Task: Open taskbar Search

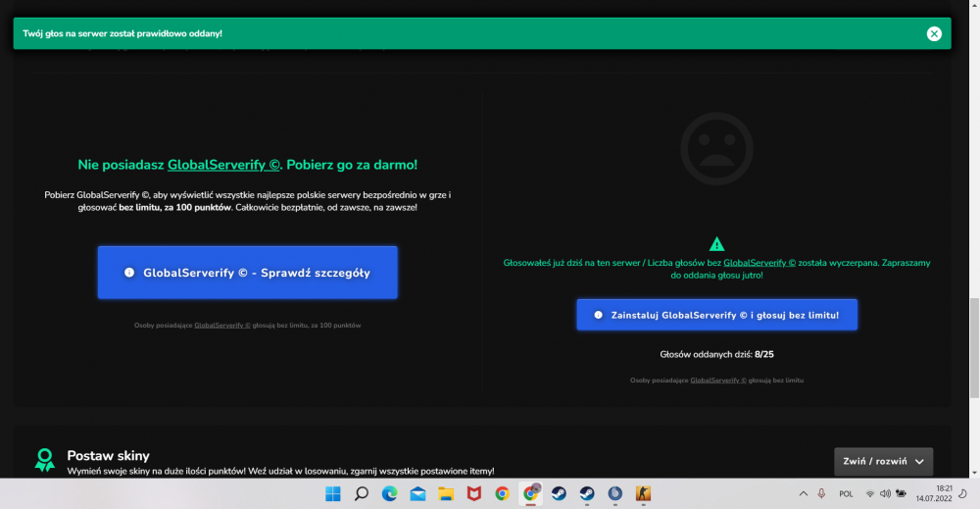Action: pyautogui.click(x=362, y=494)
